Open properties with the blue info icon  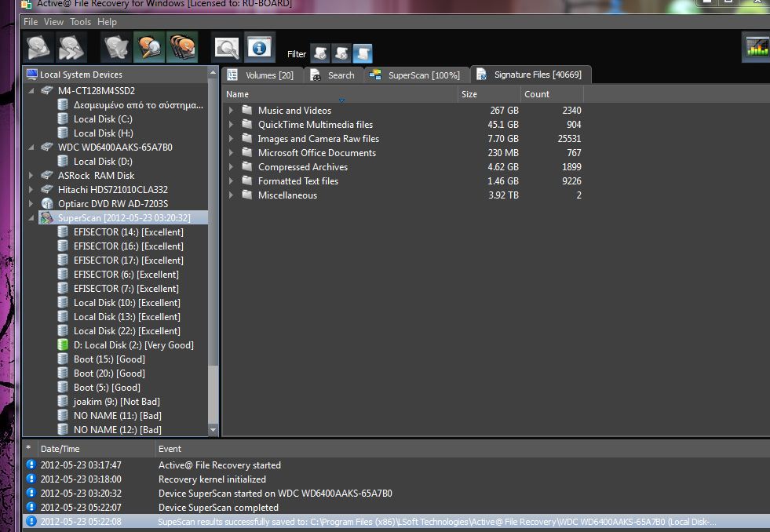[x=259, y=48]
